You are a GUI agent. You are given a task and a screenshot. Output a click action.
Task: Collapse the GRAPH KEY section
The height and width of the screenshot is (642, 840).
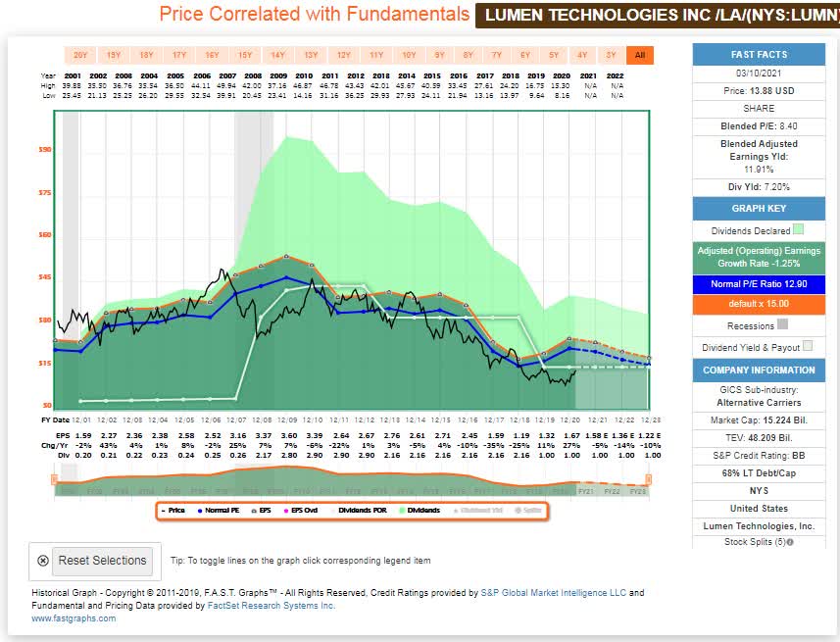point(758,208)
